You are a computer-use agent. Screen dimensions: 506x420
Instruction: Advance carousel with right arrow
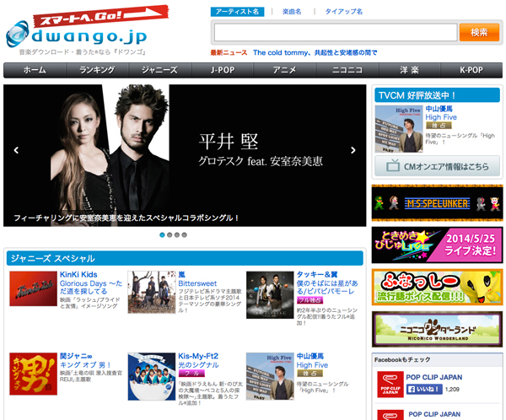coord(354,151)
